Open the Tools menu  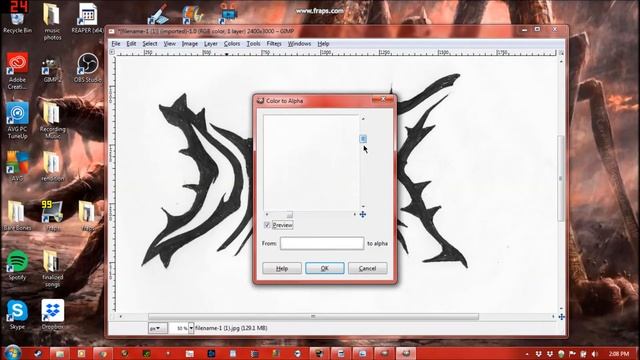coord(253,44)
